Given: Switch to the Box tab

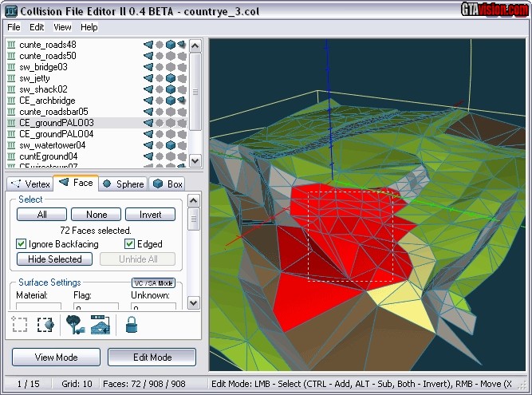Looking at the screenshot, I should coord(167,184).
